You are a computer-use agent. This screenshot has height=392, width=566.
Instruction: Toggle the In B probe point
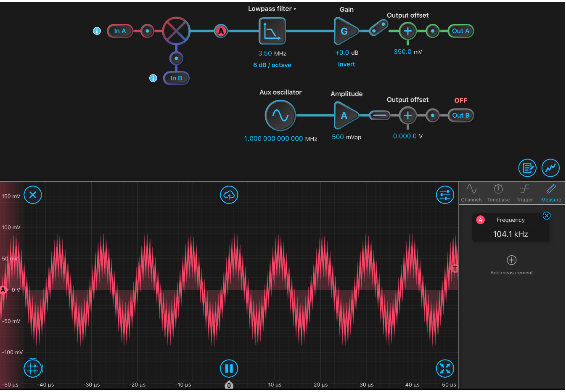pos(176,58)
